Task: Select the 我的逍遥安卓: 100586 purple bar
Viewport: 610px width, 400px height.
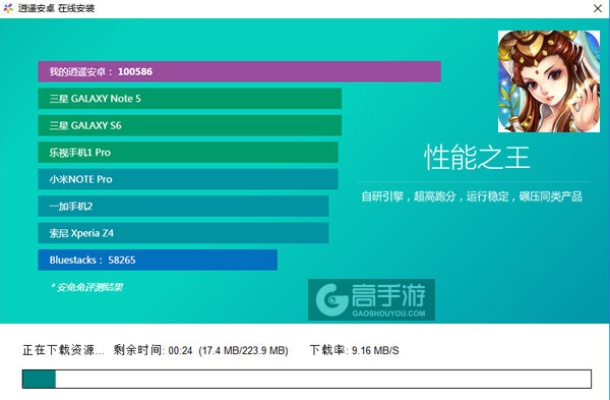Action: pyautogui.click(x=239, y=72)
